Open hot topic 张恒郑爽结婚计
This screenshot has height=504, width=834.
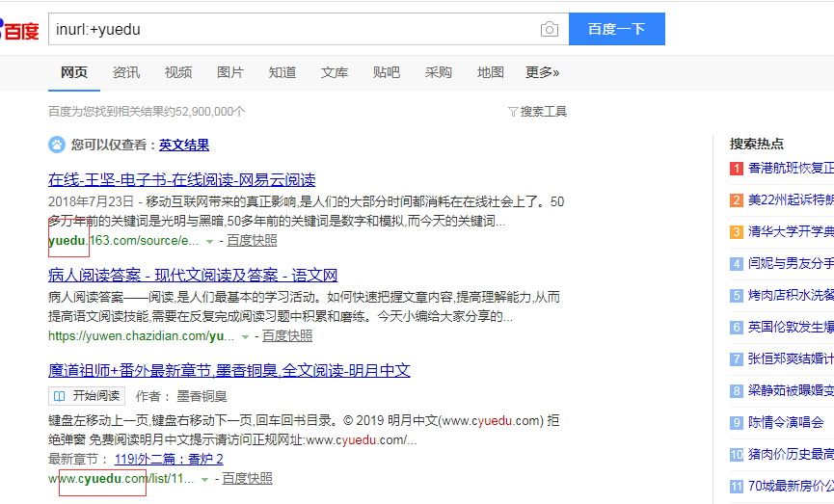[x=791, y=358]
